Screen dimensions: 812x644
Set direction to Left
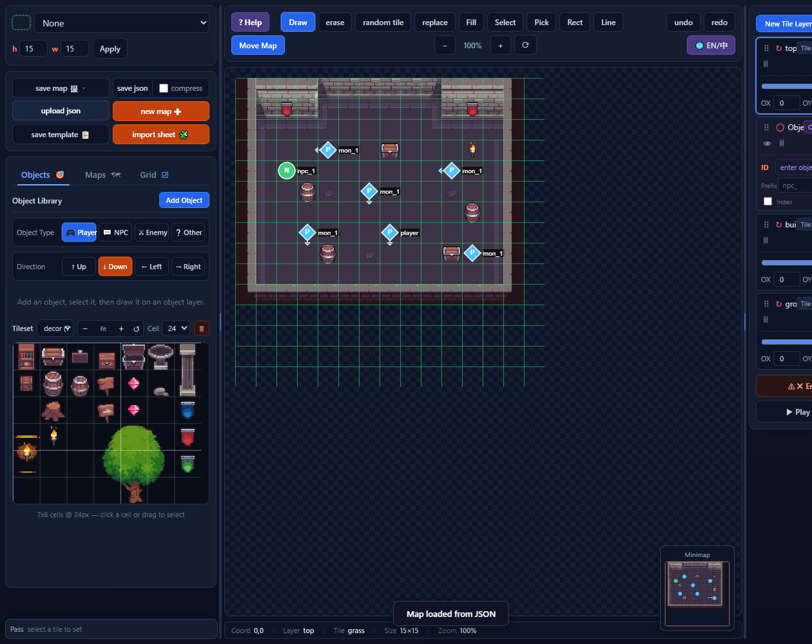click(152, 267)
